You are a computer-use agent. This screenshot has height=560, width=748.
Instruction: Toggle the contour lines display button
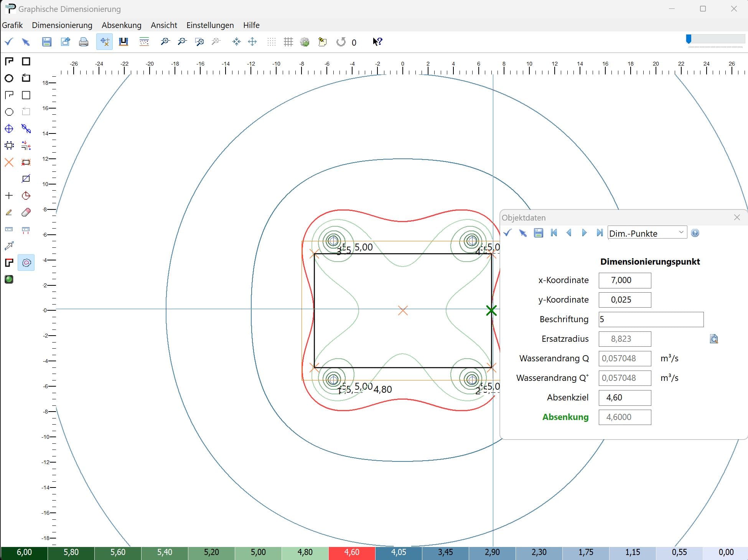pos(26,263)
